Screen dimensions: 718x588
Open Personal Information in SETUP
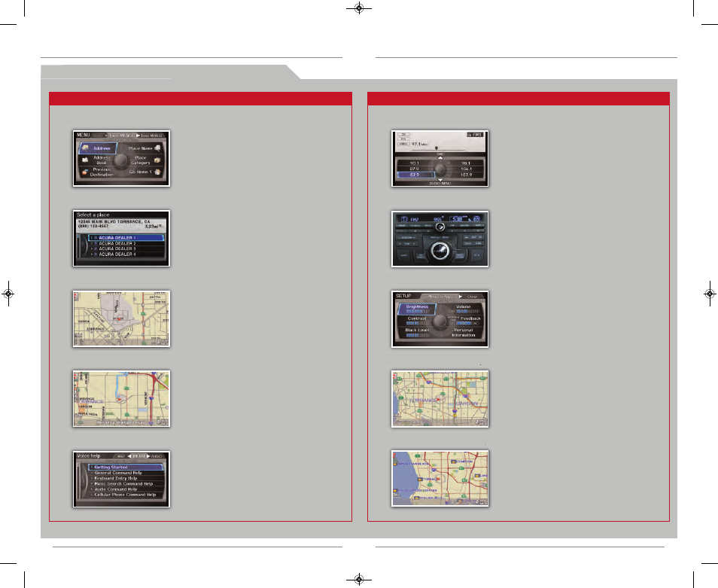[464, 333]
